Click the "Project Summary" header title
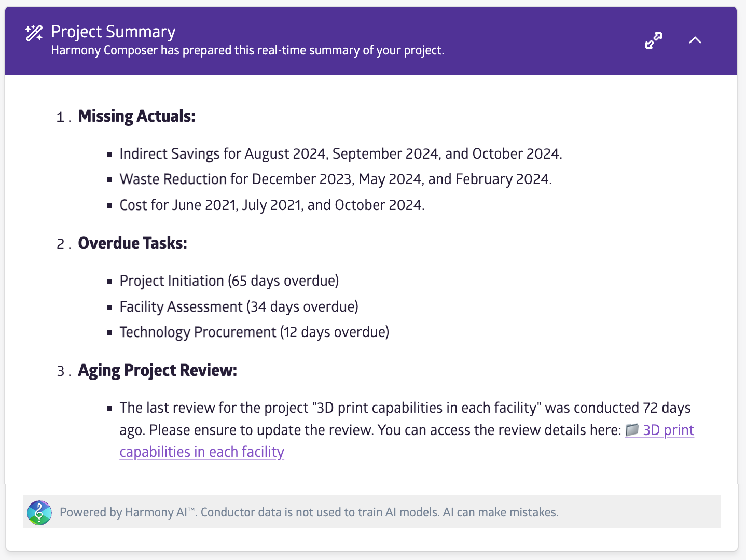This screenshot has width=746, height=560. pyautogui.click(x=113, y=32)
